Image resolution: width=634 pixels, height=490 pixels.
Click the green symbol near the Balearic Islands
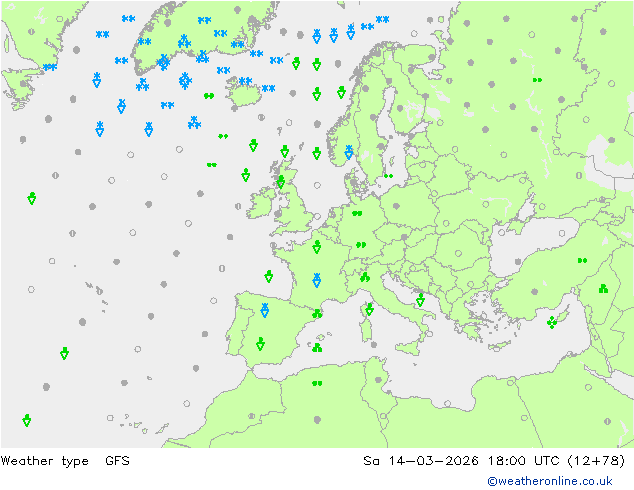pos(317,347)
